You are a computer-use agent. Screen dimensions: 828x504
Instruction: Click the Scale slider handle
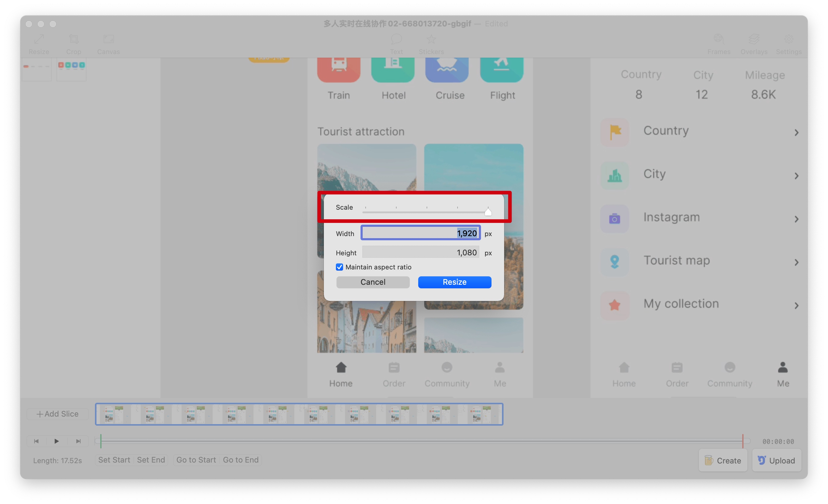(x=488, y=212)
